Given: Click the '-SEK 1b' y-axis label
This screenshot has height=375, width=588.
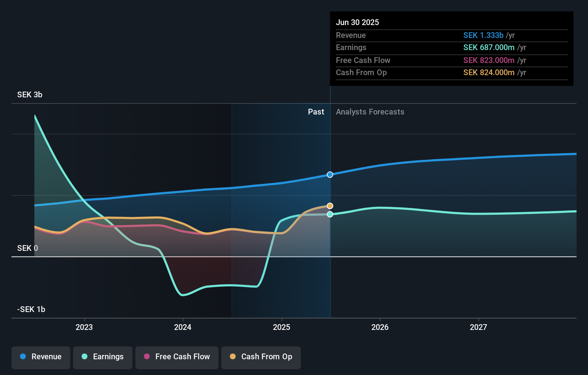Looking at the screenshot, I should coord(31,309).
